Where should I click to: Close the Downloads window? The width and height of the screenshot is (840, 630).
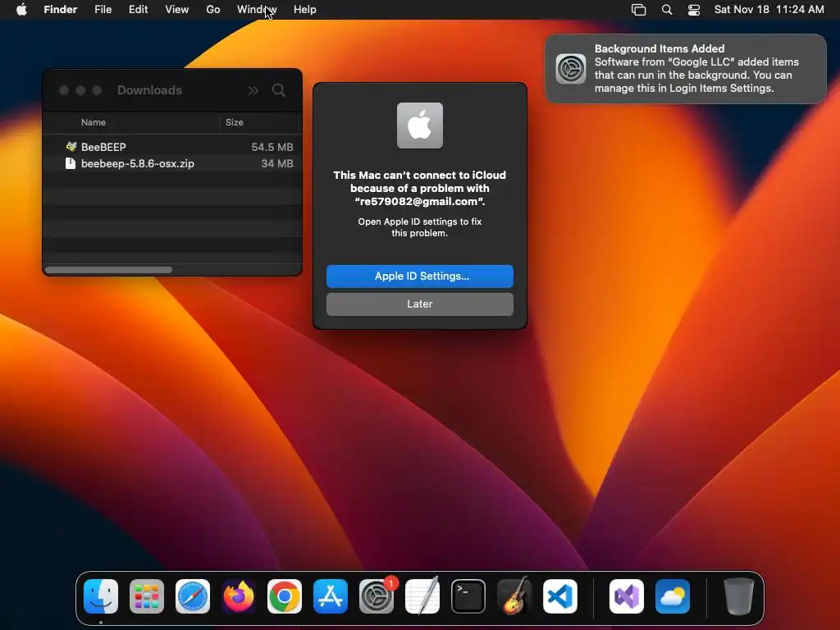click(x=64, y=90)
